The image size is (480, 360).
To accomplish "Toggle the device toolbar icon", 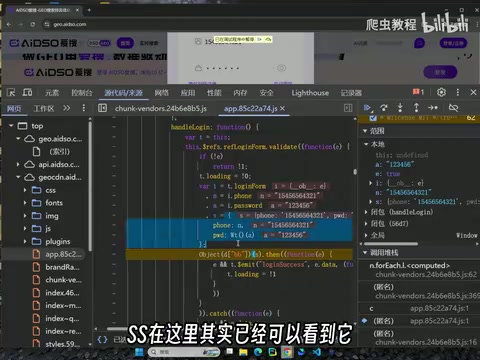I will pyautogui.click(x=27, y=92).
